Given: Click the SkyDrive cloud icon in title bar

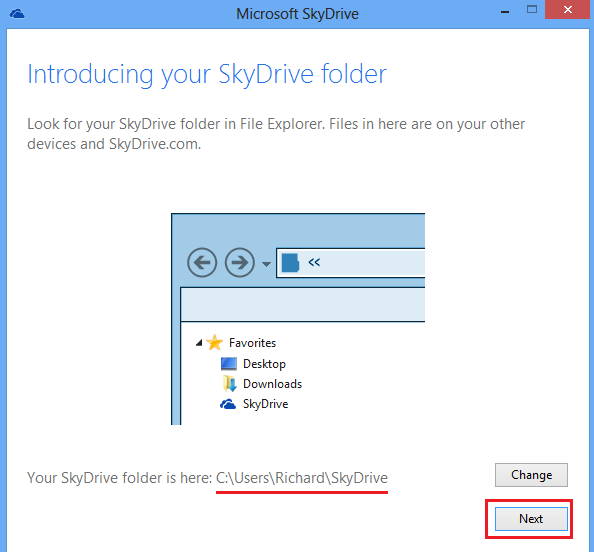Looking at the screenshot, I should click(x=17, y=14).
